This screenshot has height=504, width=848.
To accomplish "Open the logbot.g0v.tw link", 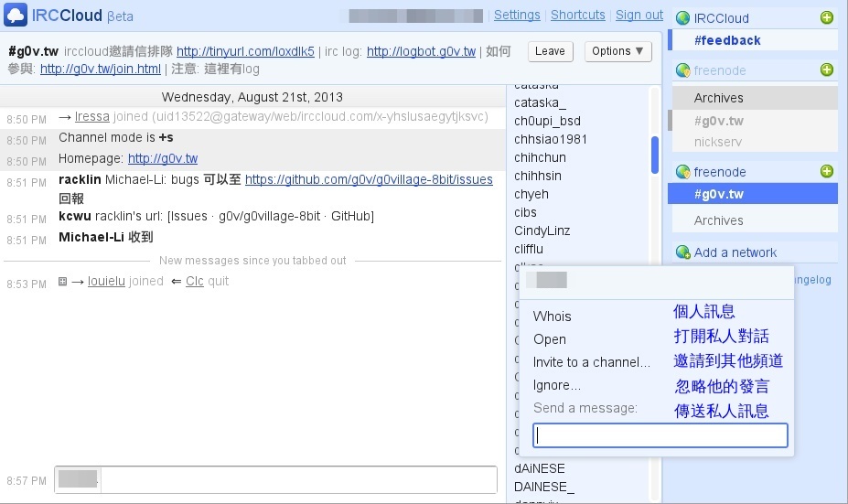I will 422,51.
